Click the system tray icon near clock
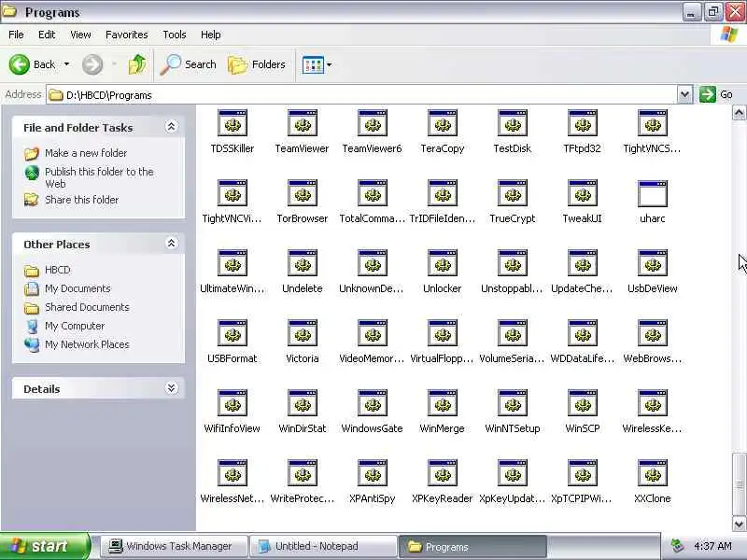This screenshot has width=747, height=560. [x=677, y=546]
